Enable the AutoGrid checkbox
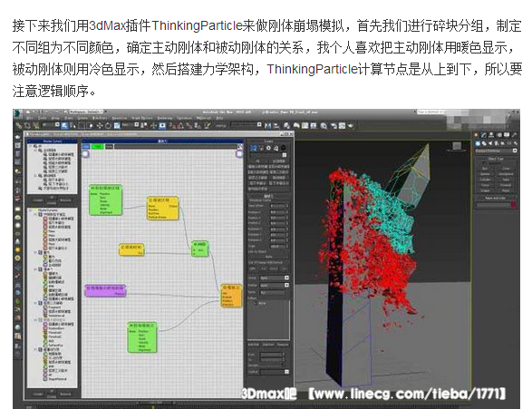 tap(486, 163)
